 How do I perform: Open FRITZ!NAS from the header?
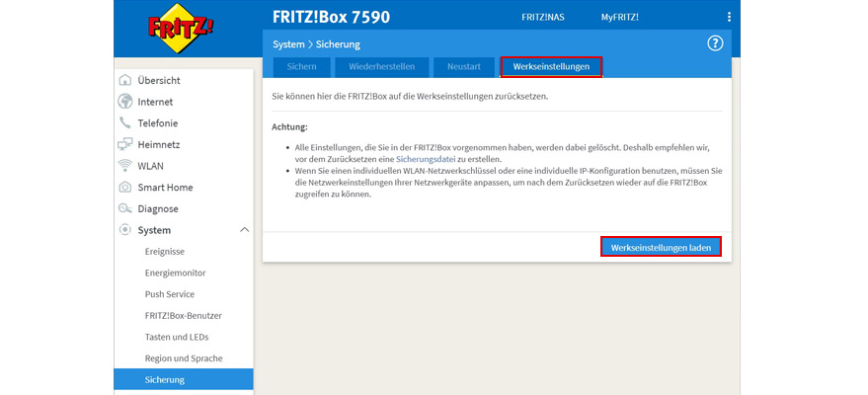click(542, 17)
